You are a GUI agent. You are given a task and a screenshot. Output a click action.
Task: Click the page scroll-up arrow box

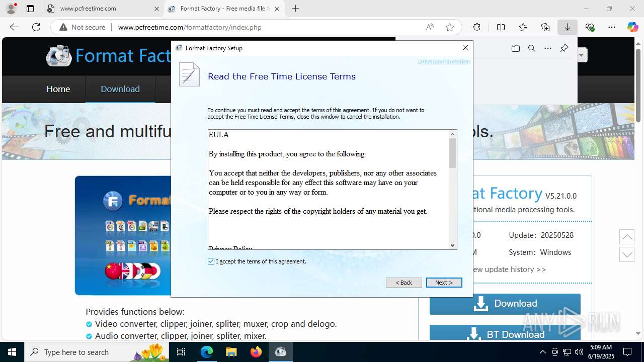click(627, 237)
